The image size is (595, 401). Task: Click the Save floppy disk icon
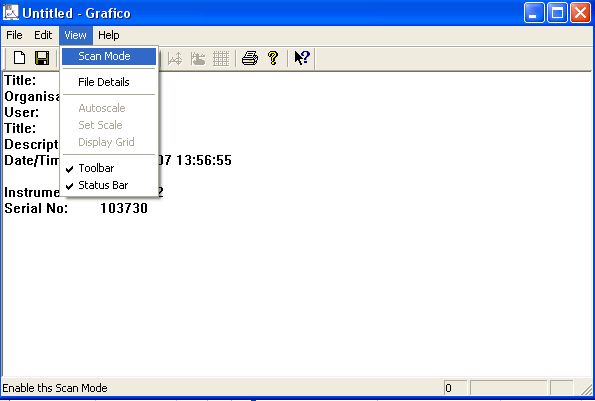click(x=42, y=58)
